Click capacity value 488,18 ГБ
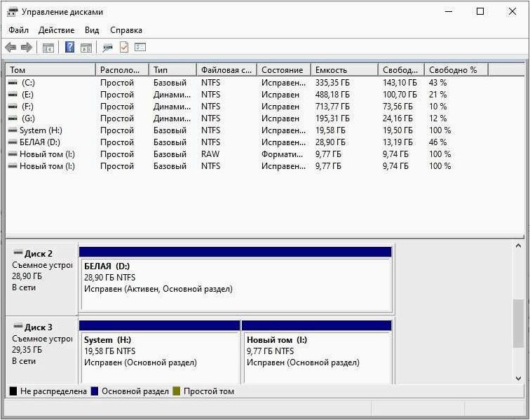Image resolution: width=530 pixels, height=420 pixels. point(332,95)
